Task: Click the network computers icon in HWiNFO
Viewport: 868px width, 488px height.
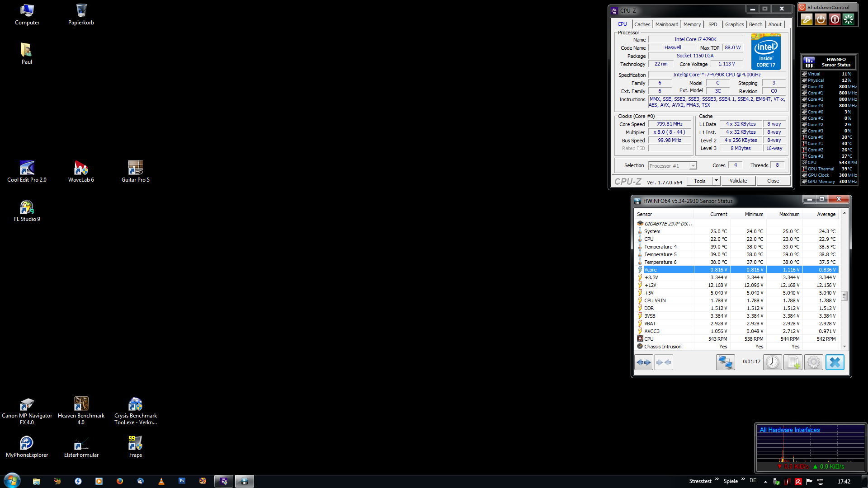Action: (x=725, y=362)
